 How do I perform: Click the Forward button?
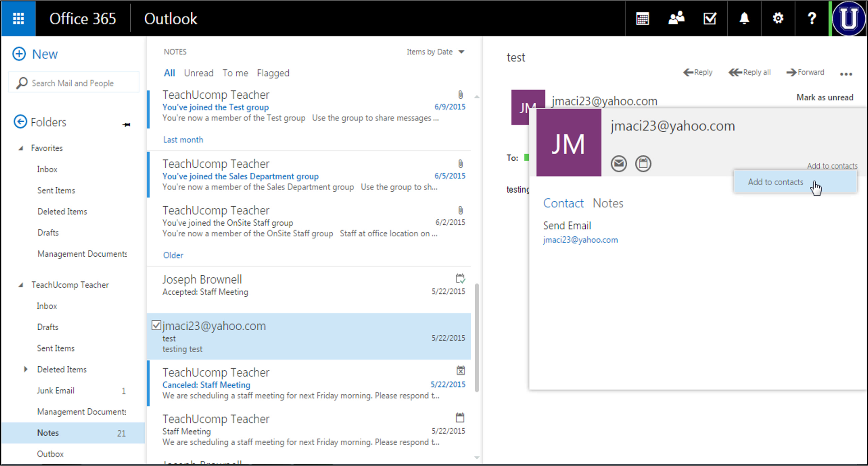point(805,72)
